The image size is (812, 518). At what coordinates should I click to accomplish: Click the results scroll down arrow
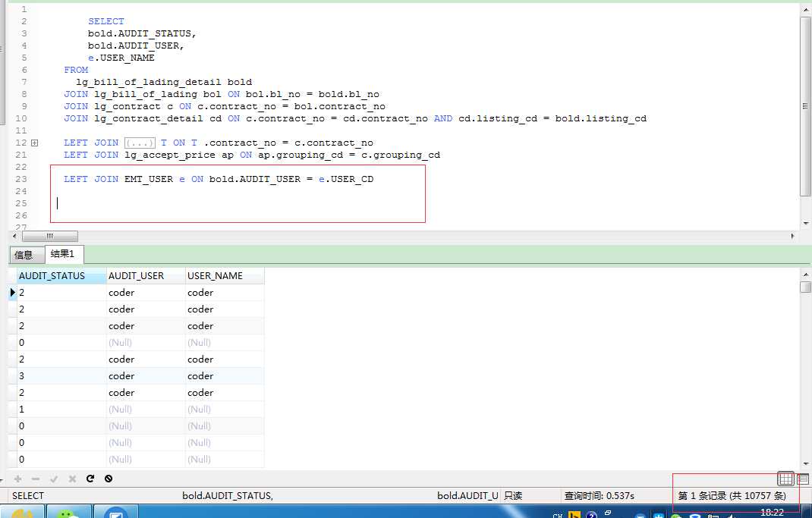pyautogui.click(x=805, y=464)
